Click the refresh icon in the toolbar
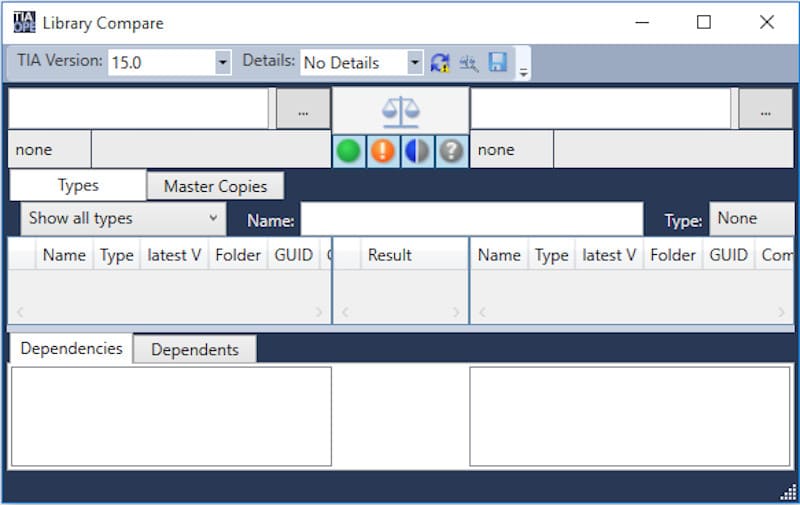This screenshot has width=800, height=505. pyautogui.click(x=440, y=63)
